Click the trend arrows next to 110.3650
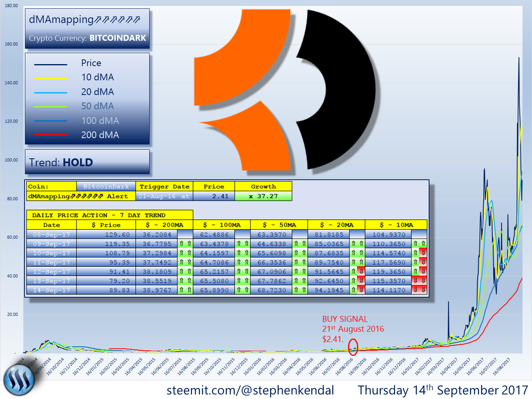The image size is (532, 399). click(419, 244)
